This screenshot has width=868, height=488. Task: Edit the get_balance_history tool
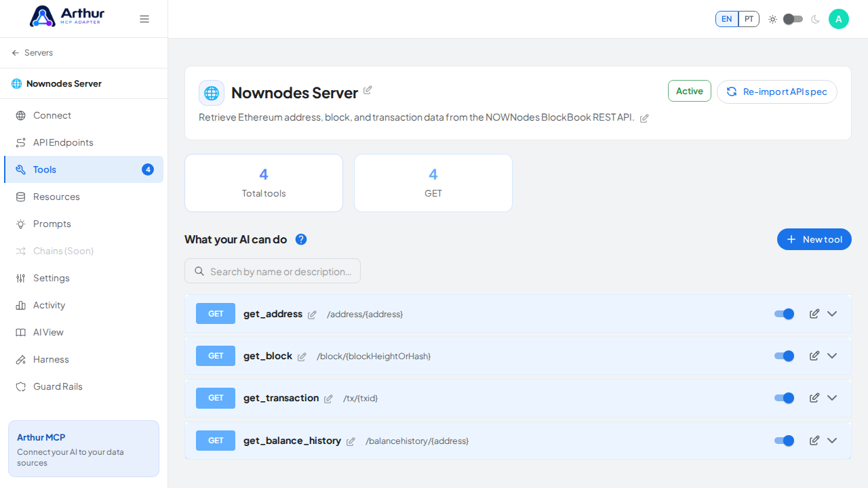[814, 441]
